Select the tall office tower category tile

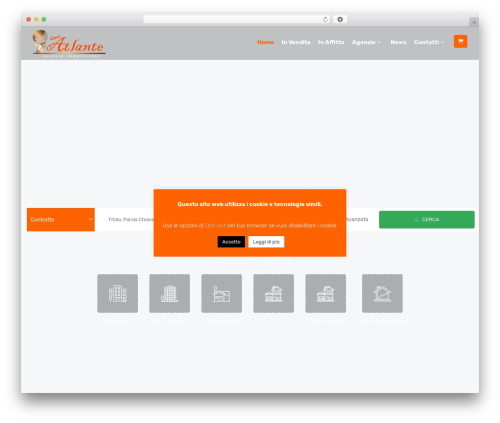(x=169, y=293)
